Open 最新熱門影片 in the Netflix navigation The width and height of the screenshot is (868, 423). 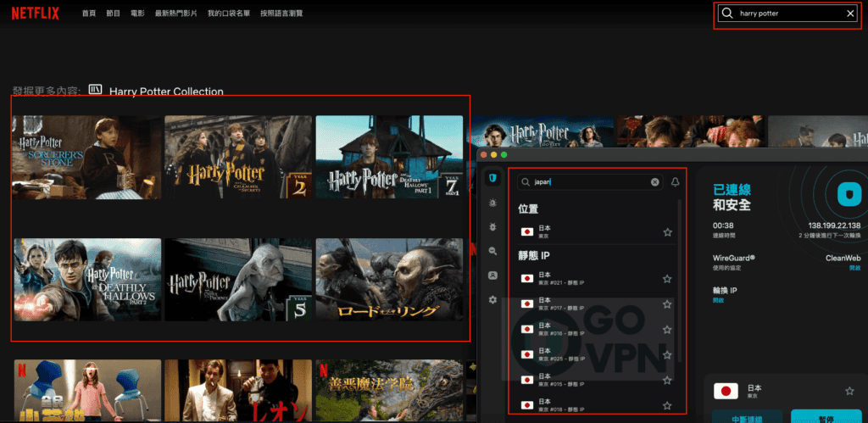tap(176, 14)
